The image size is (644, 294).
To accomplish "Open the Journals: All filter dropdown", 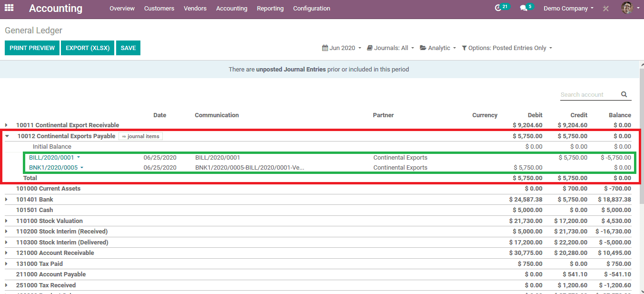I will [x=390, y=48].
